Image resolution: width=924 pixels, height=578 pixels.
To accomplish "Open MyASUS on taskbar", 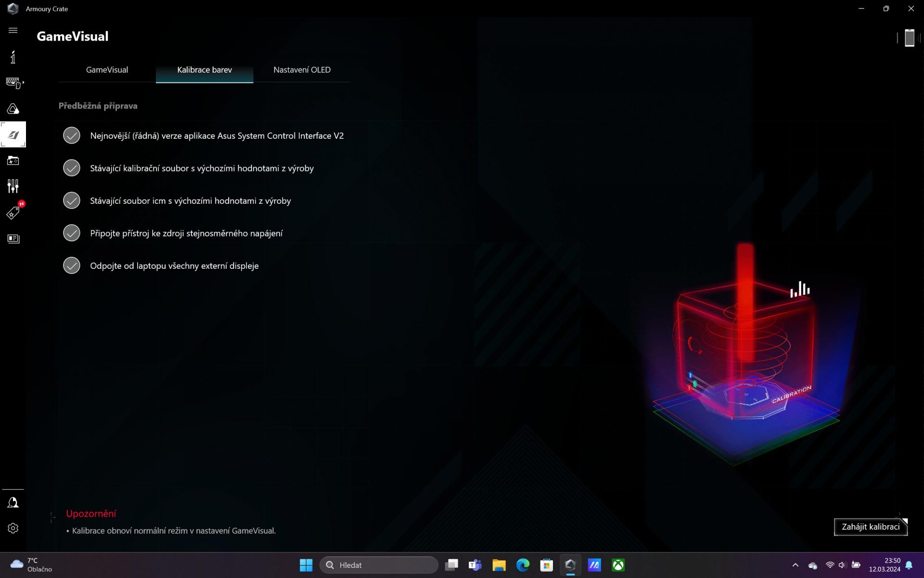I will [594, 565].
